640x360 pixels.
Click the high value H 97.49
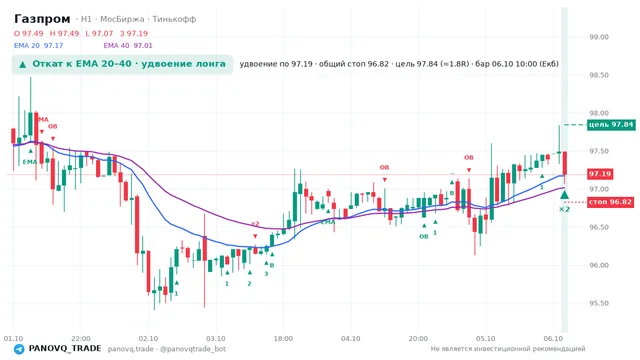click(x=64, y=33)
